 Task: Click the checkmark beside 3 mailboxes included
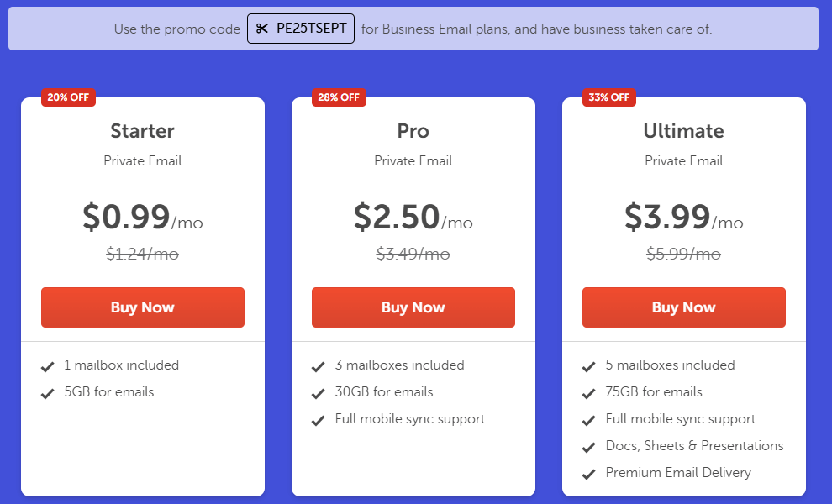click(x=319, y=366)
